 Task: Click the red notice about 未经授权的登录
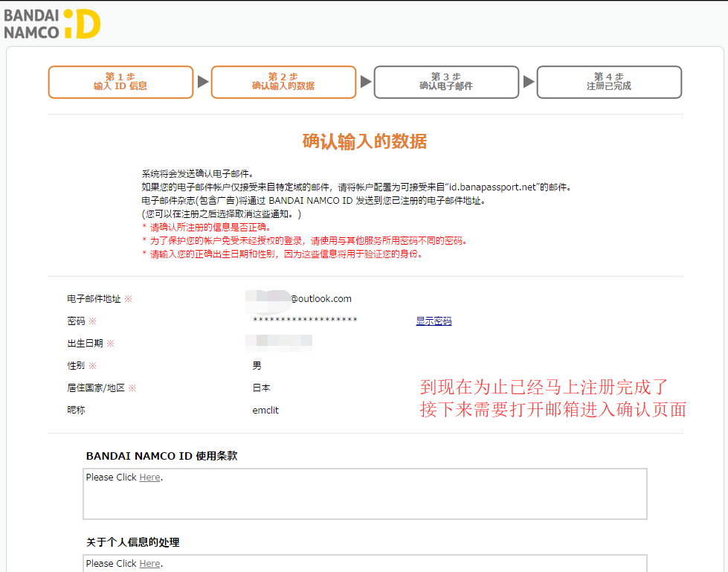point(305,240)
